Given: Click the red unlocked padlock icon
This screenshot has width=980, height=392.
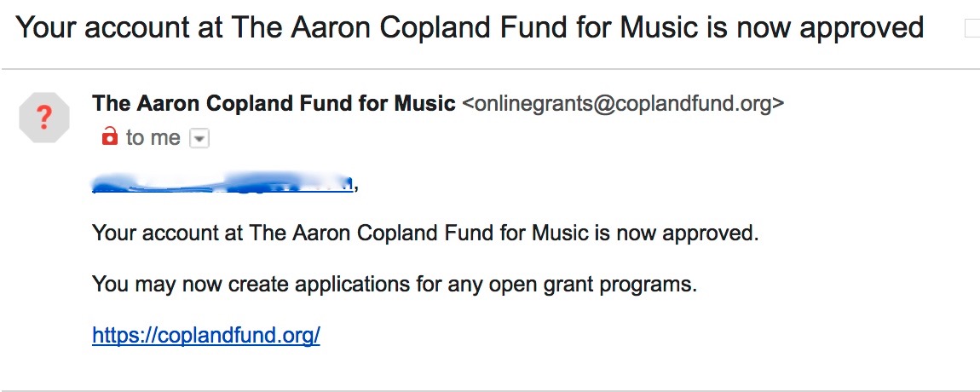Looking at the screenshot, I should pyautogui.click(x=110, y=135).
